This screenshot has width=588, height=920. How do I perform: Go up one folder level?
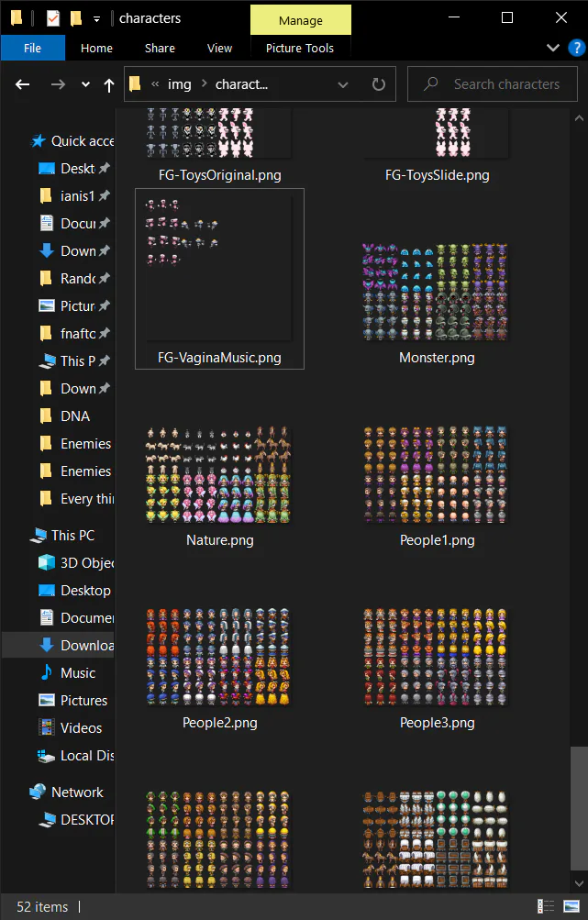click(x=108, y=85)
